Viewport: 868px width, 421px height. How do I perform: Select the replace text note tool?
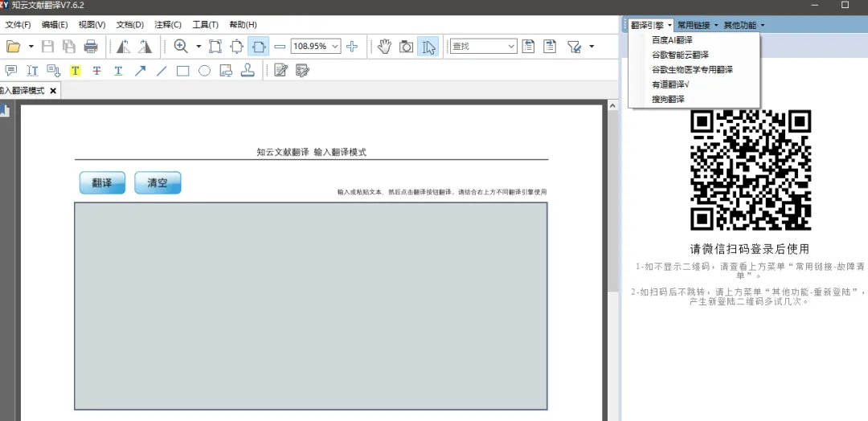(54, 71)
